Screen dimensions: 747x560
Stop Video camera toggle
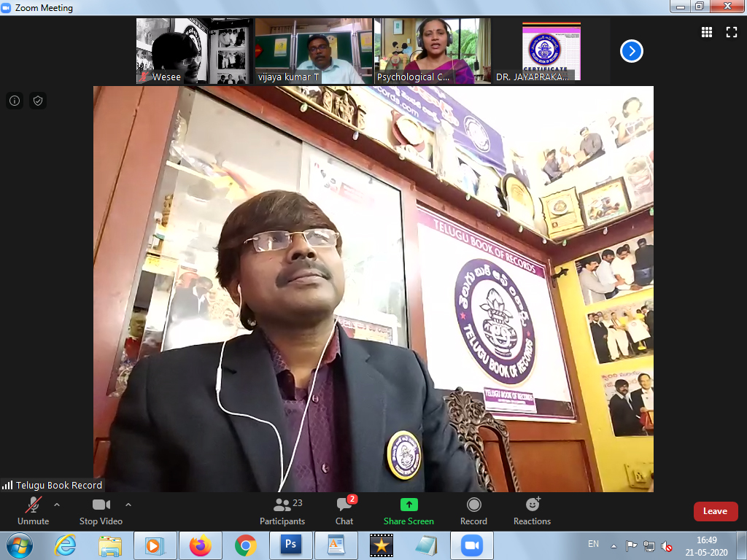click(101, 510)
